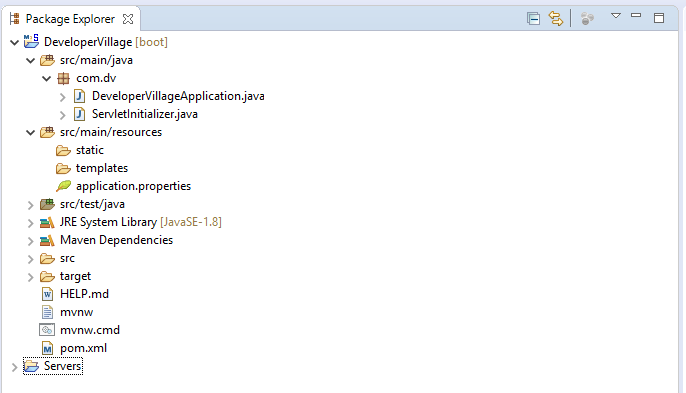
Task: Select DeveloperVillageApplication.java file name
Action: [178, 96]
